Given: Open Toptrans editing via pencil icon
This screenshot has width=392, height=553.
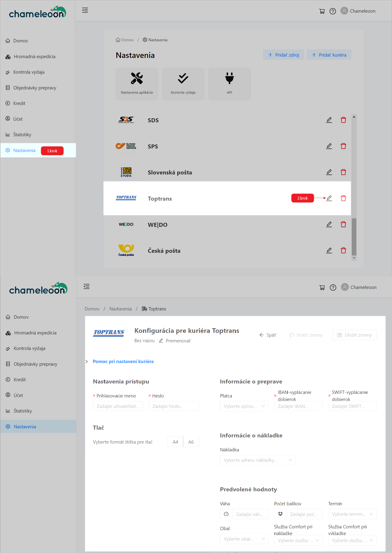Looking at the screenshot, I should click(x=329, y=198).
